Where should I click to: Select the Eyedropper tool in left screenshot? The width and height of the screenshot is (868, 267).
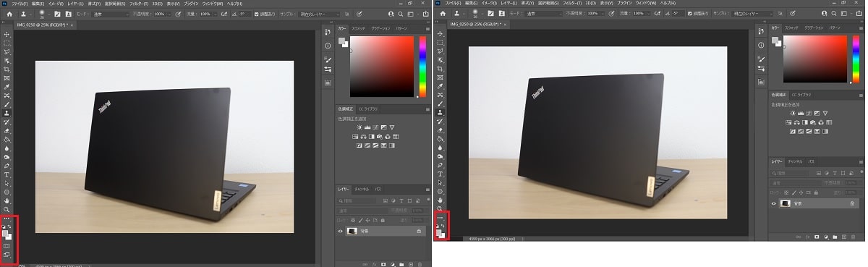coord(7,86)
